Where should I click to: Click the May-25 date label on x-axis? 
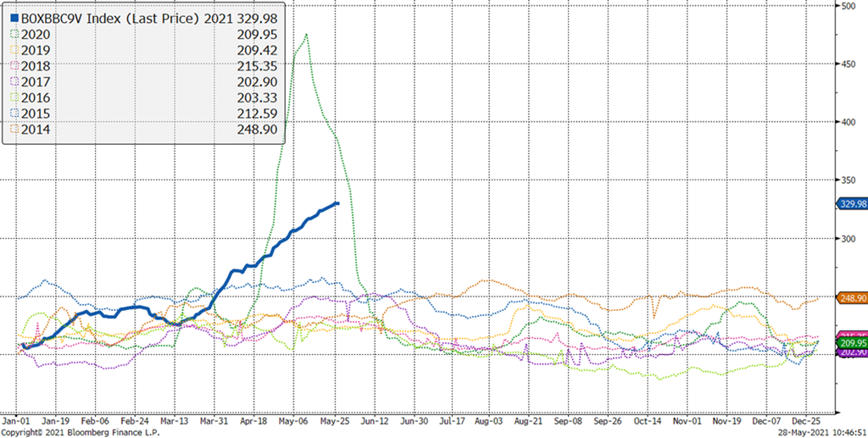coord(334,419)
